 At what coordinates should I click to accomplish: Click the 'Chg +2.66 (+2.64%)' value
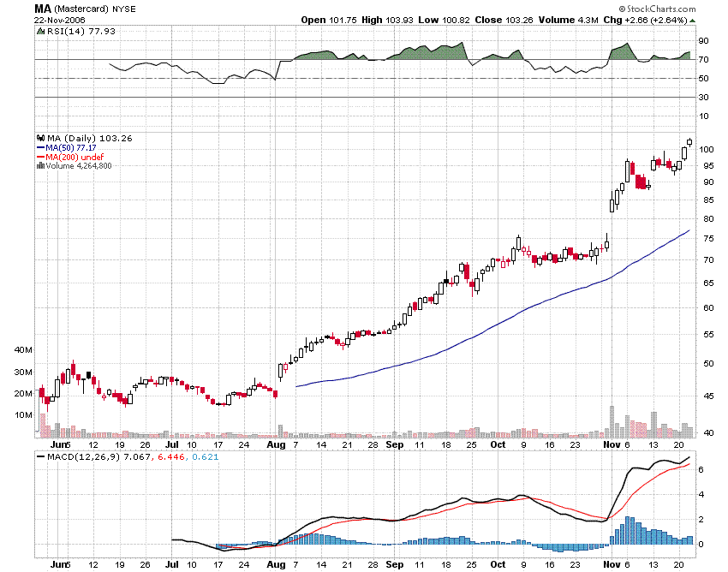[646, 20]
